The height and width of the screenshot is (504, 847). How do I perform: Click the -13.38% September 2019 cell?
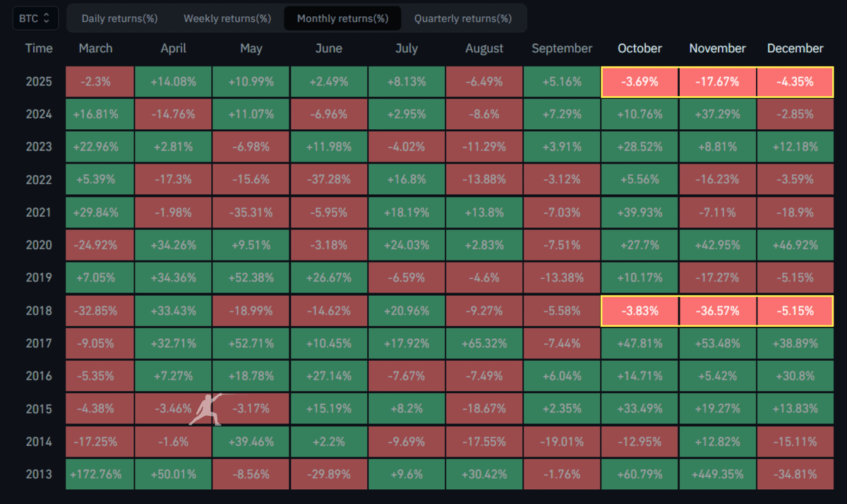562,278
